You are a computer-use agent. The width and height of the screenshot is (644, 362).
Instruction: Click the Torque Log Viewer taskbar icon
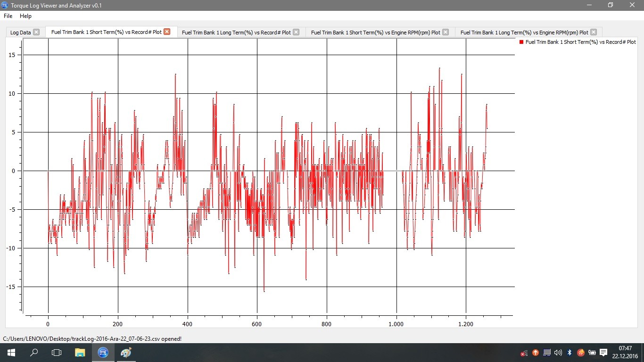coord(103,353)
